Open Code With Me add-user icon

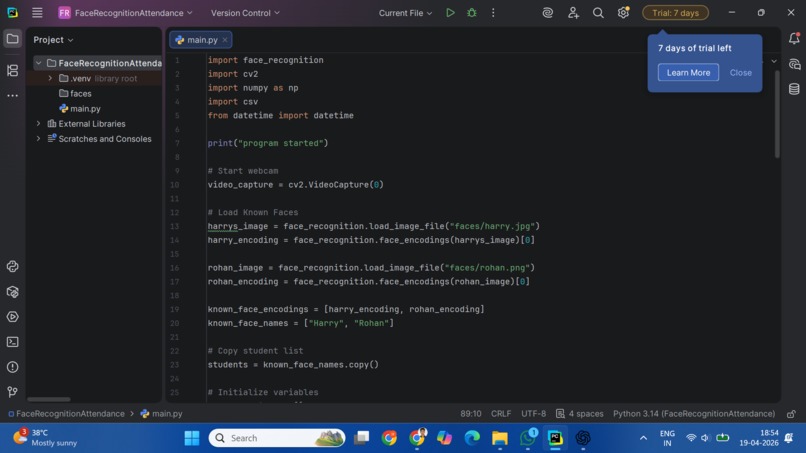tap(573, 13)
